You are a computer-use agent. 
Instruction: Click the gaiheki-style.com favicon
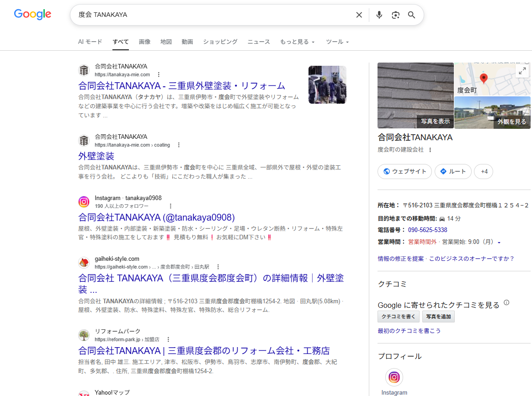(x=84, y=263)
